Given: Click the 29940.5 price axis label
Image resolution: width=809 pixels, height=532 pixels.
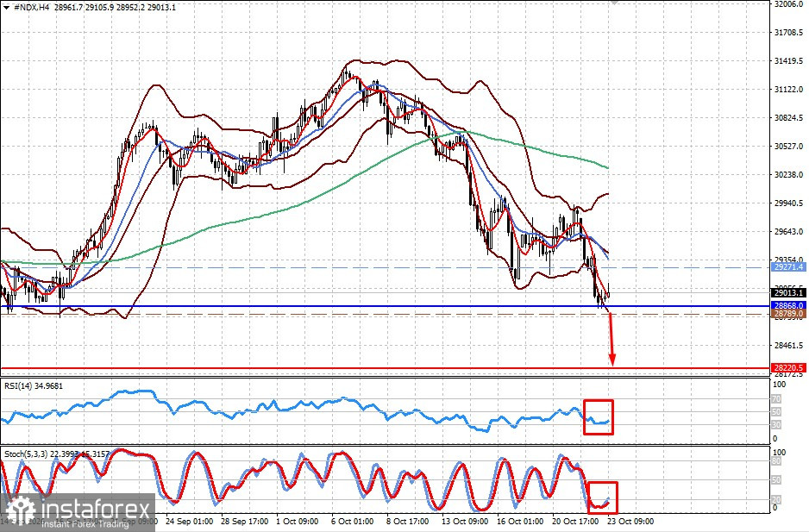Looking at the screenshot, I should click(x=789, y=203).
